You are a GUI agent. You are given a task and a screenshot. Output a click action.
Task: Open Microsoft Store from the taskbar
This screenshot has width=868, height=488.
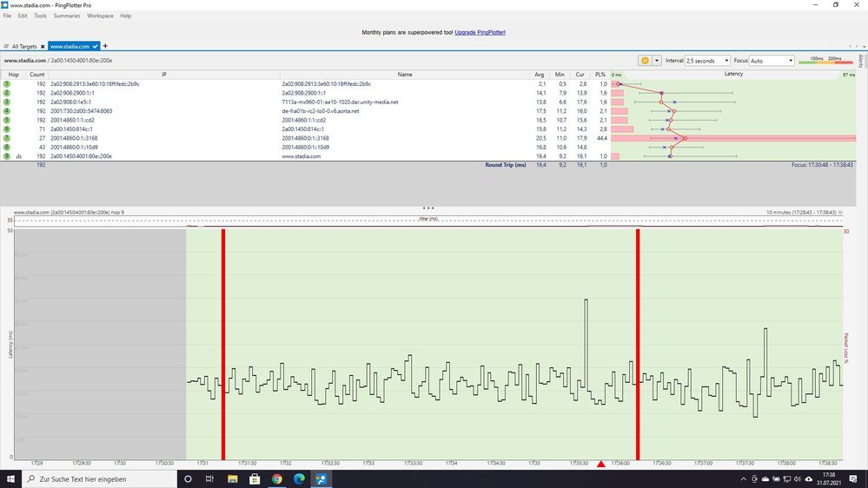(254, 479)
